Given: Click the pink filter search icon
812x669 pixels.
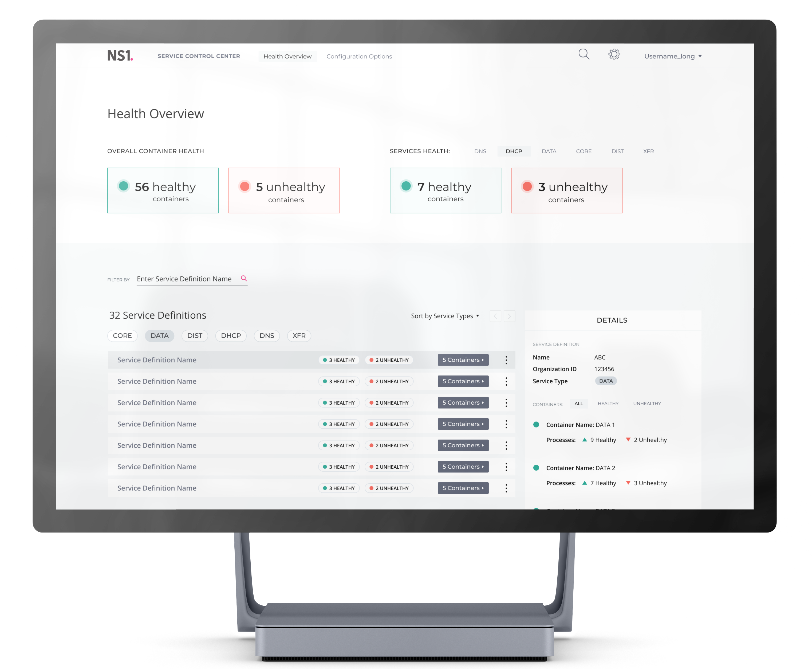Looking at the screenshot, I should 243,278.
